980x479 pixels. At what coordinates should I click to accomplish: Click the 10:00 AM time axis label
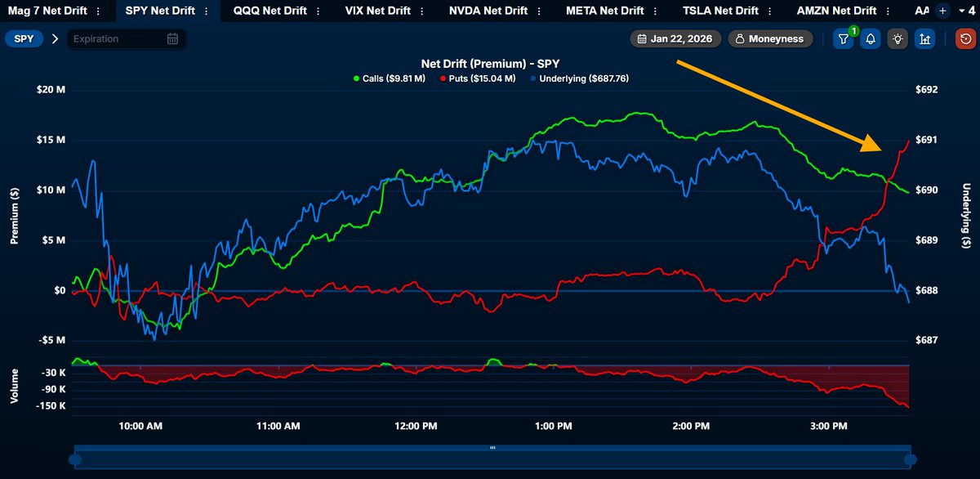click(x=140, y=426)
